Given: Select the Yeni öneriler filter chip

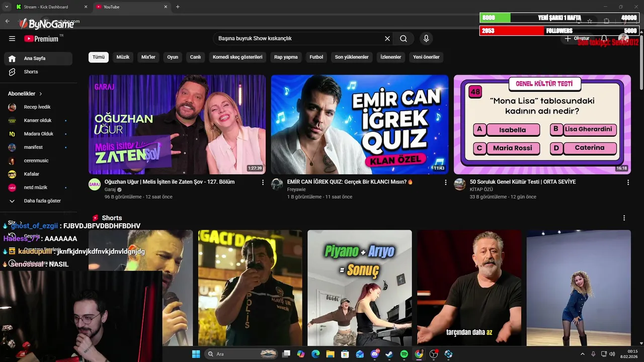Looking at the screenshot, I should tap(426, 57).
